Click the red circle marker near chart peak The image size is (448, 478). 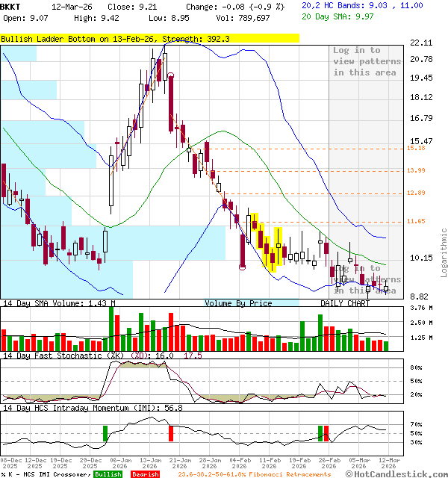pyautogui.click(x=171, y=75)
